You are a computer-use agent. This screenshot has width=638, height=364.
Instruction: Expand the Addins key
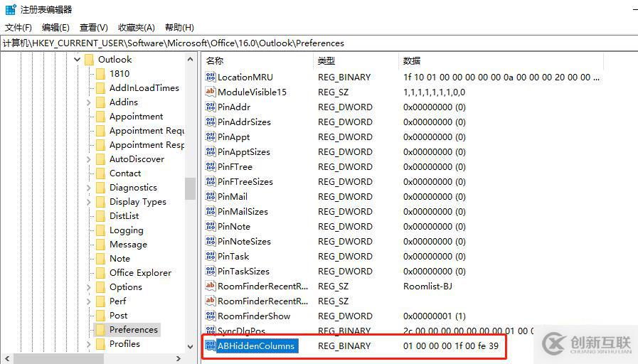[89, 102]
